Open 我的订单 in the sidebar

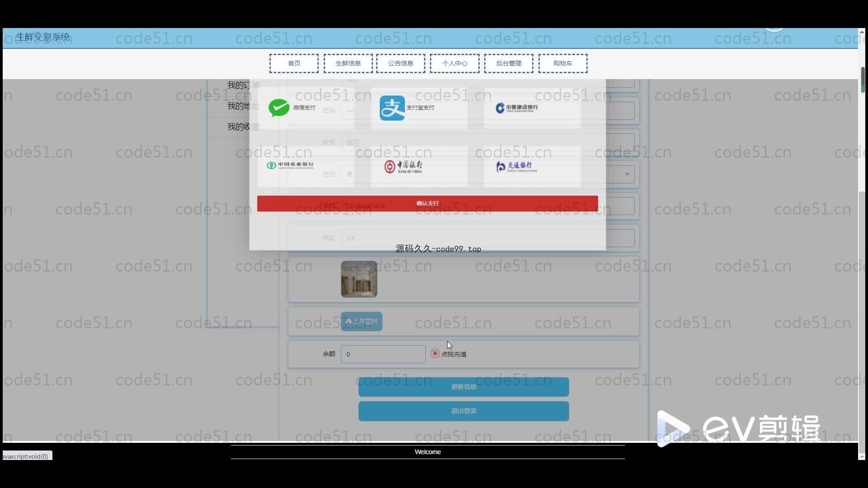244,85
